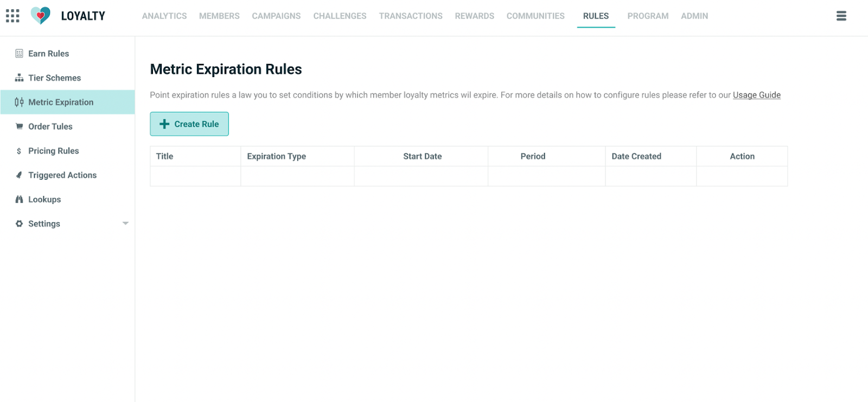Expand the Settings dropdown arrow
Image resolution: width=868 pixels, height=402 pixels.
coord(125,224)
